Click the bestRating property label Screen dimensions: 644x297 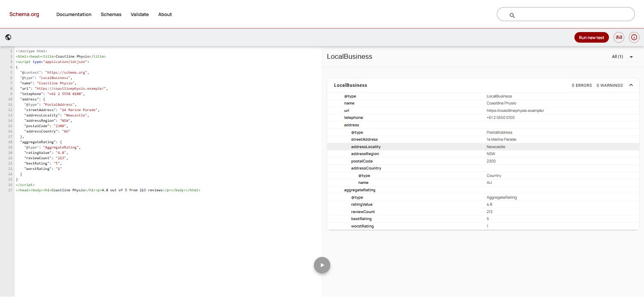pyautogui.click(x=361, y=219)
